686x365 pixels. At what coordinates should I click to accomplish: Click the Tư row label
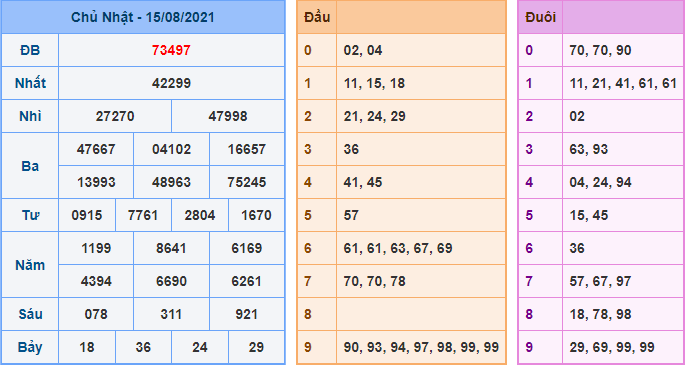(x=30, y=215)
